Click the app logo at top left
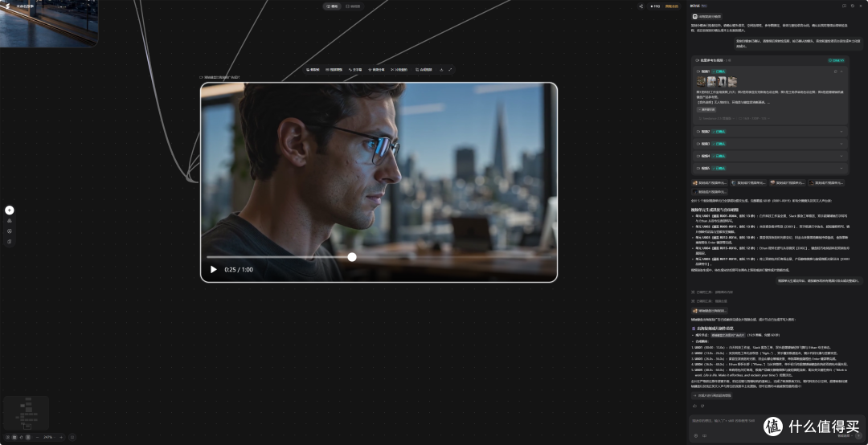The image size is (868, 445). 7,6
